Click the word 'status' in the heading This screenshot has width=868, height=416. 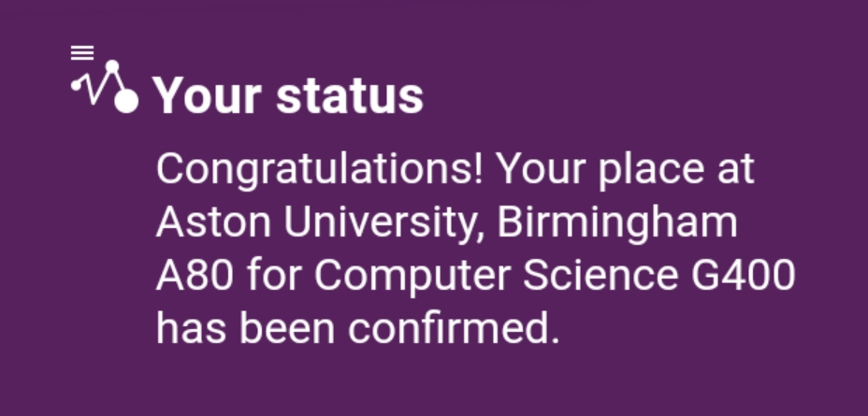tap(350, 96)
